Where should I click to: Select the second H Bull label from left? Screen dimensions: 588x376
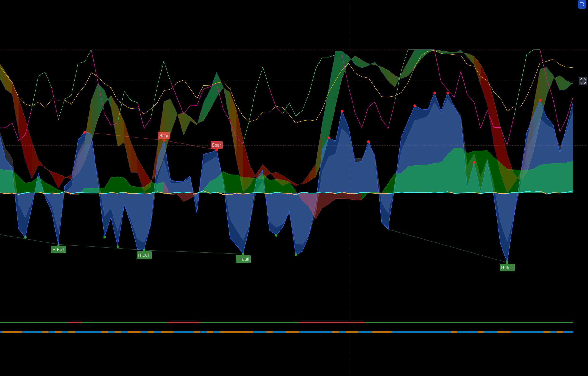click(x=144, y=255)
